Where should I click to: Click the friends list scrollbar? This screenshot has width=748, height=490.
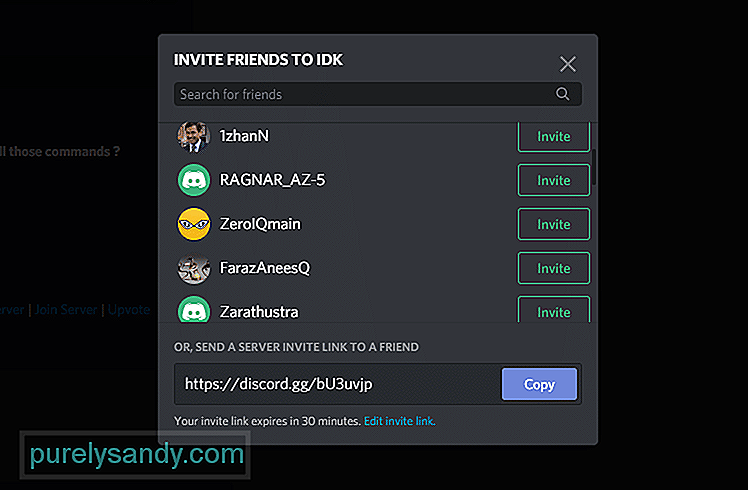(594, 167)
